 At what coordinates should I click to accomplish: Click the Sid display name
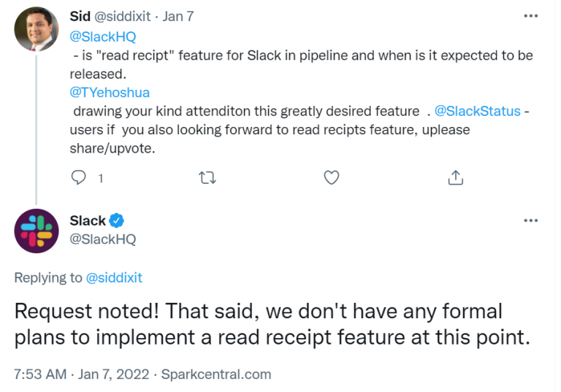pos(80,17)
